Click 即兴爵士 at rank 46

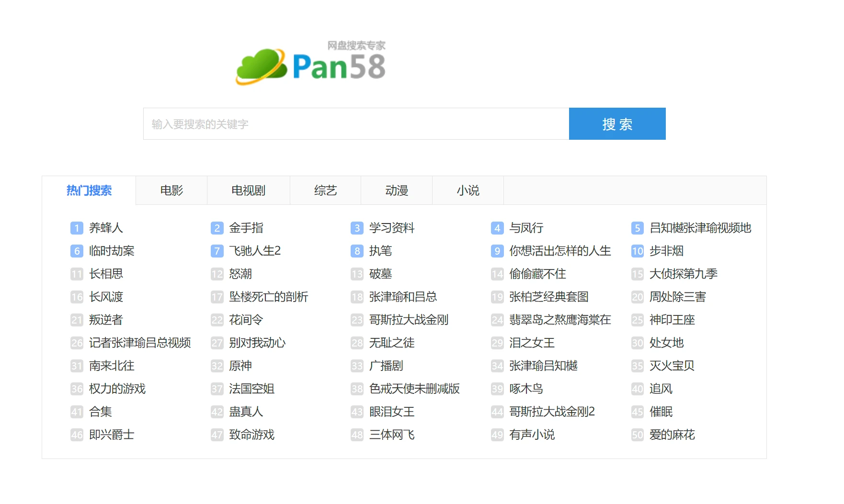112,435
